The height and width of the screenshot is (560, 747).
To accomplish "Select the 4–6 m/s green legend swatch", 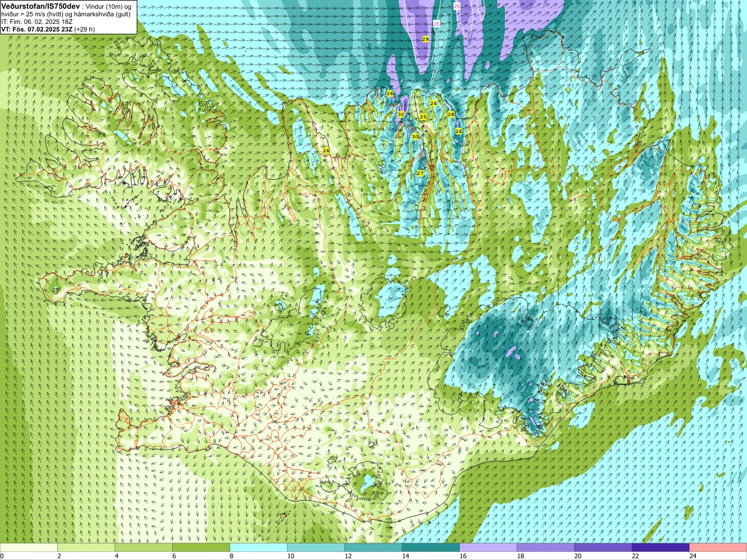I will point(144,548).
